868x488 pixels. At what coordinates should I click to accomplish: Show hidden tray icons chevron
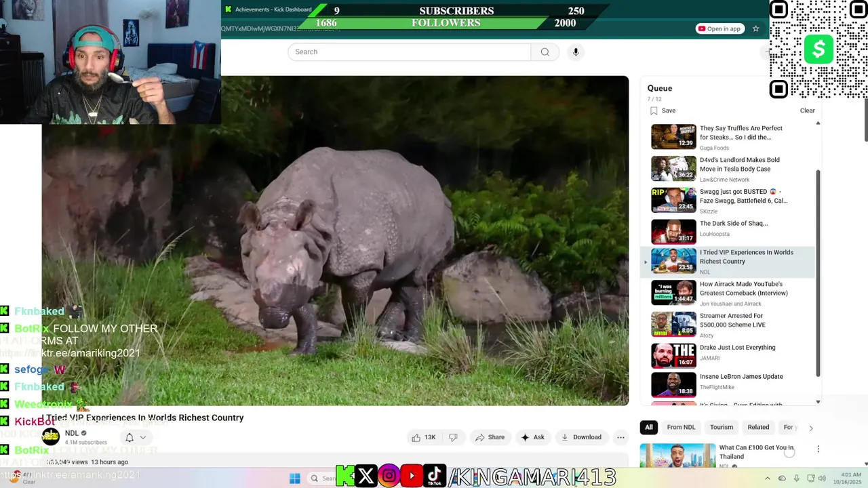[x=768, y=479]
